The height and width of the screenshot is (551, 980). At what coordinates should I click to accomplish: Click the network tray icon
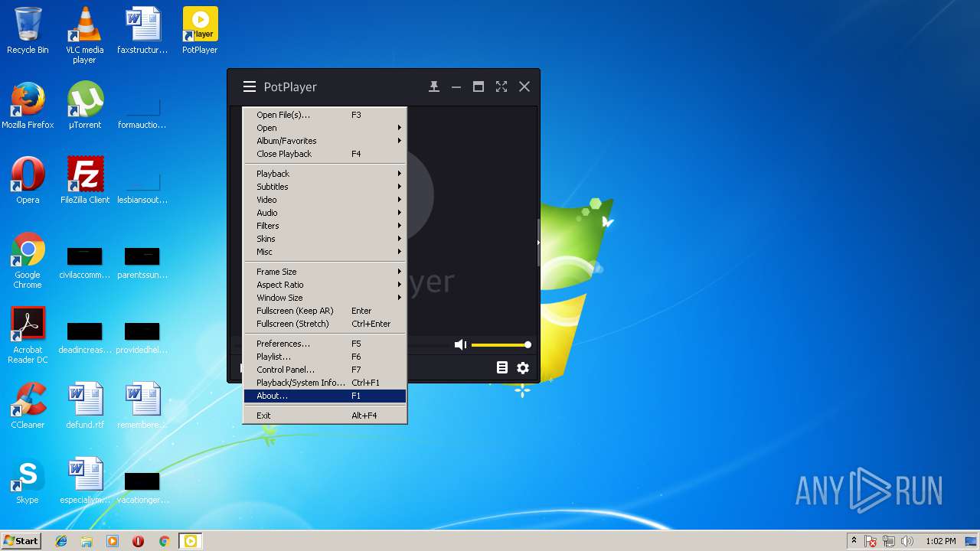coord(890,541)
